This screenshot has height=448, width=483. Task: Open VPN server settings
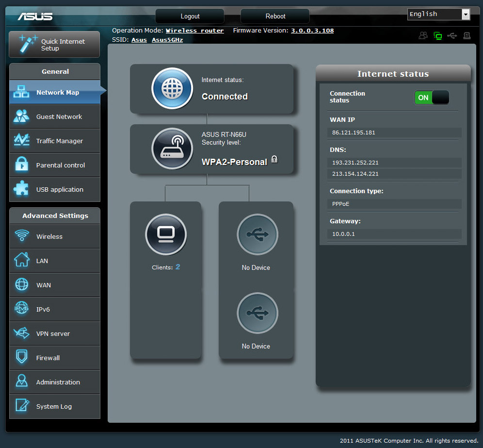(x=55, y=333)
